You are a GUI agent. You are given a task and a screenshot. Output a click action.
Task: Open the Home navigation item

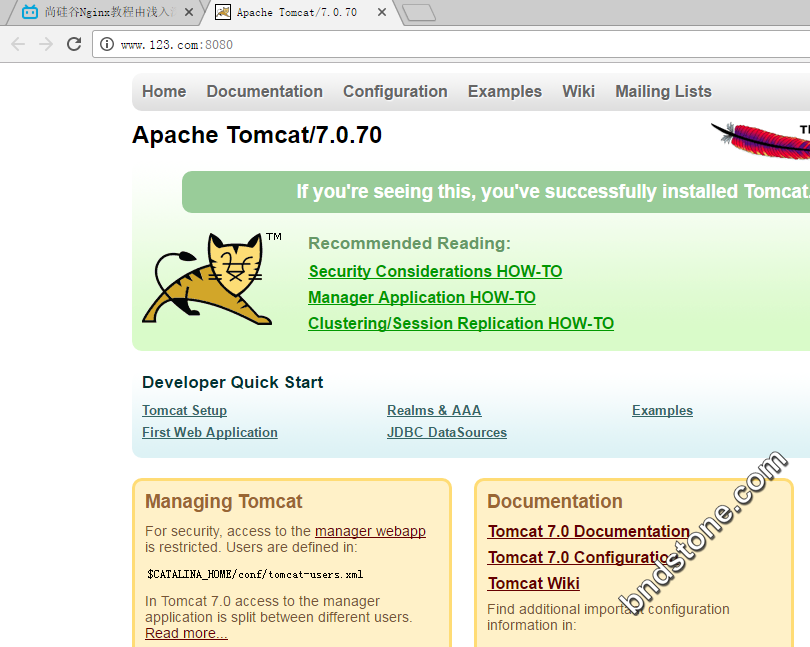[164, 91]
